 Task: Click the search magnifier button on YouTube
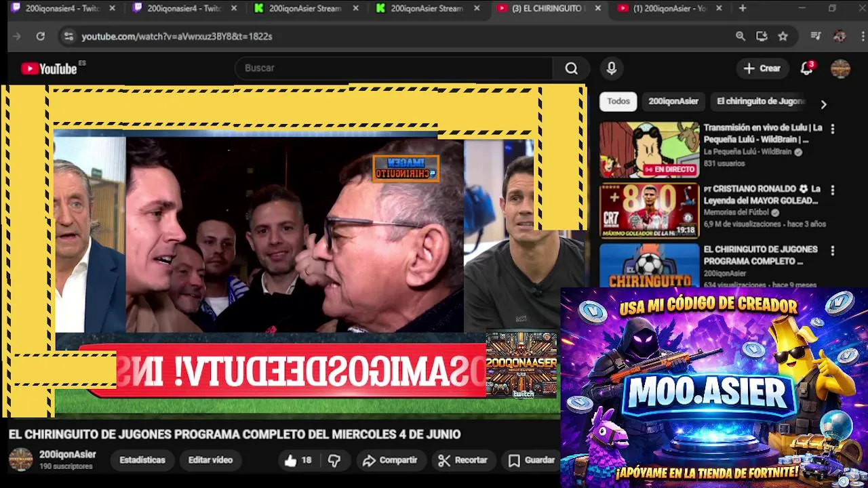pos(572,68)
